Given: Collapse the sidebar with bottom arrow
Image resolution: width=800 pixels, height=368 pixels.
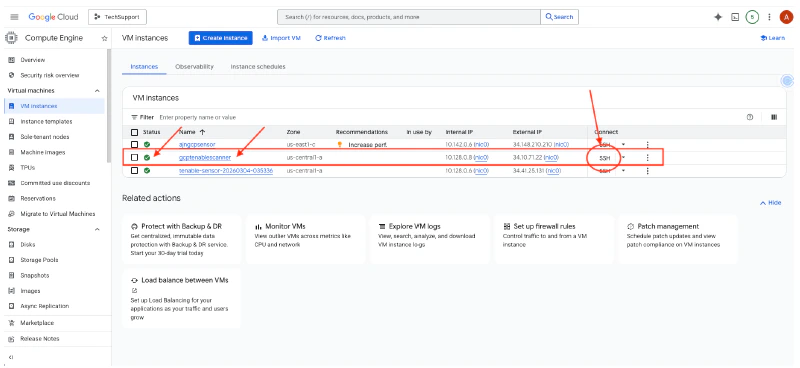Looking at the screenshot, I should coord(11,357).
